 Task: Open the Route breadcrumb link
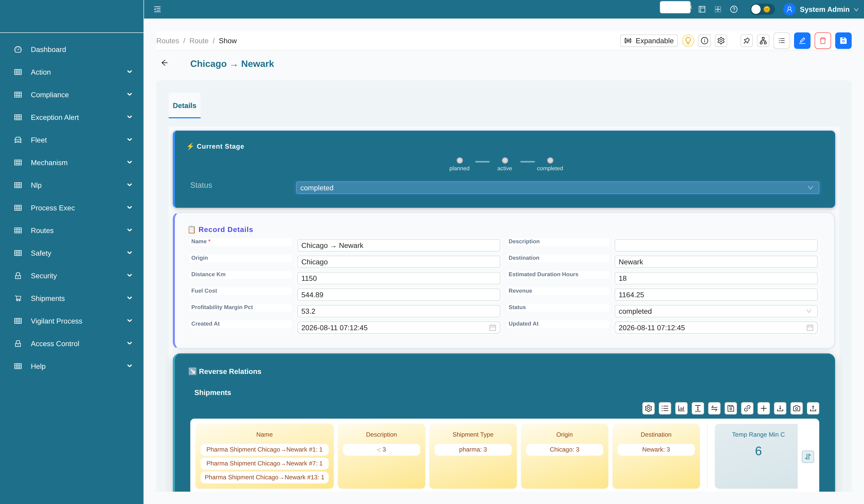click(199, 41)
